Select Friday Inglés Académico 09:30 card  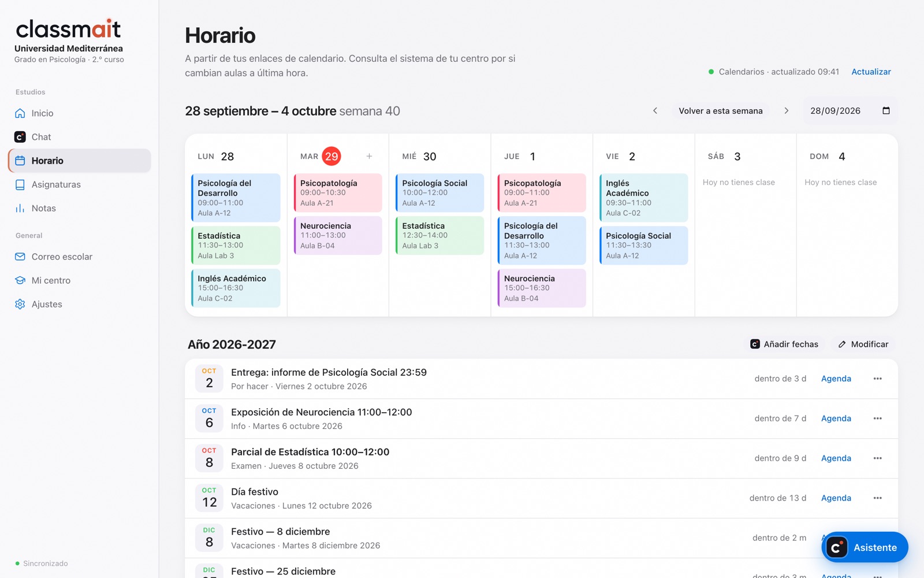click(643, 198)
